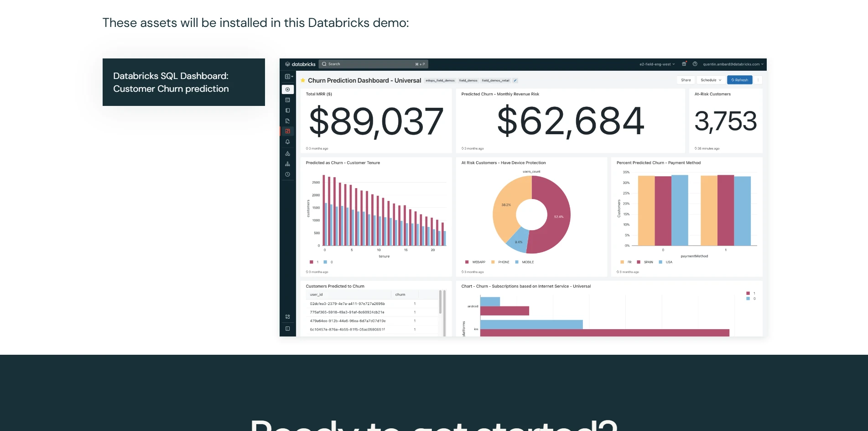Click the pencil edit tags icon
The image size is (868, 431).
click(515, 80)
